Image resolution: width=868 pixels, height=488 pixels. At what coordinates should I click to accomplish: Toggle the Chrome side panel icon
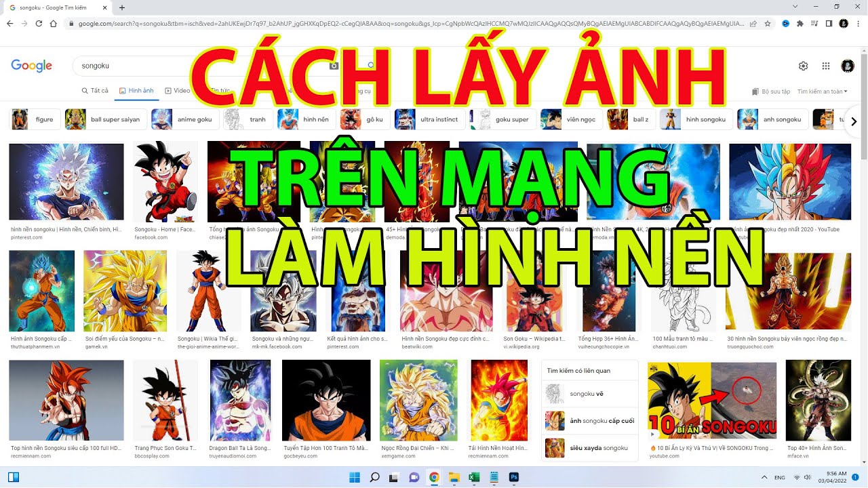pyautogui.click(x=829, y=23)
